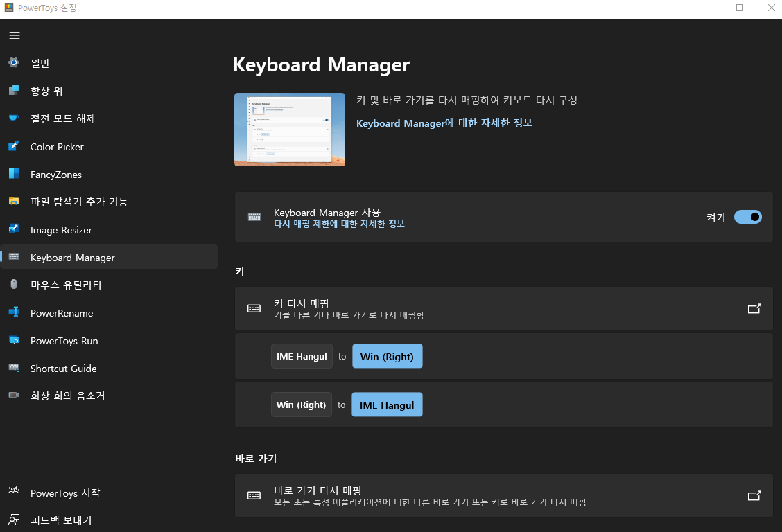Click the 바로 가기 section heading
Image resolution: width=782 pixels, height=532 pixels.
(x=256, y=459)
